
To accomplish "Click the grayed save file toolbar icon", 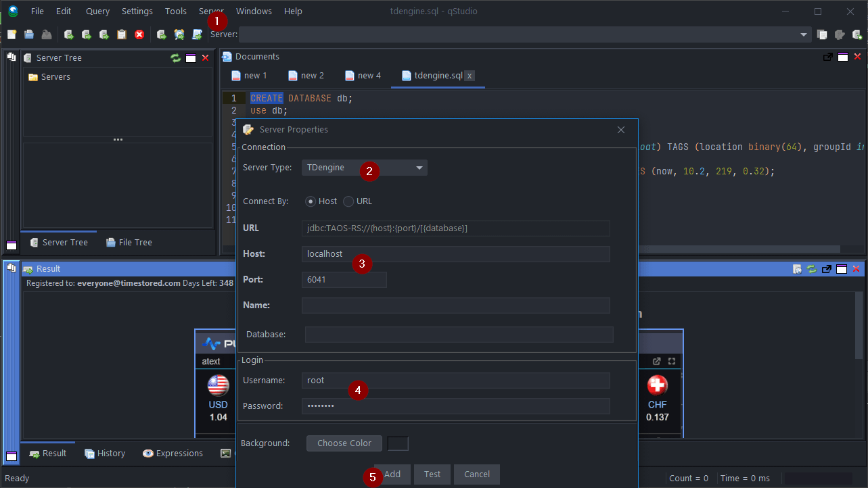I will point(47,34).
